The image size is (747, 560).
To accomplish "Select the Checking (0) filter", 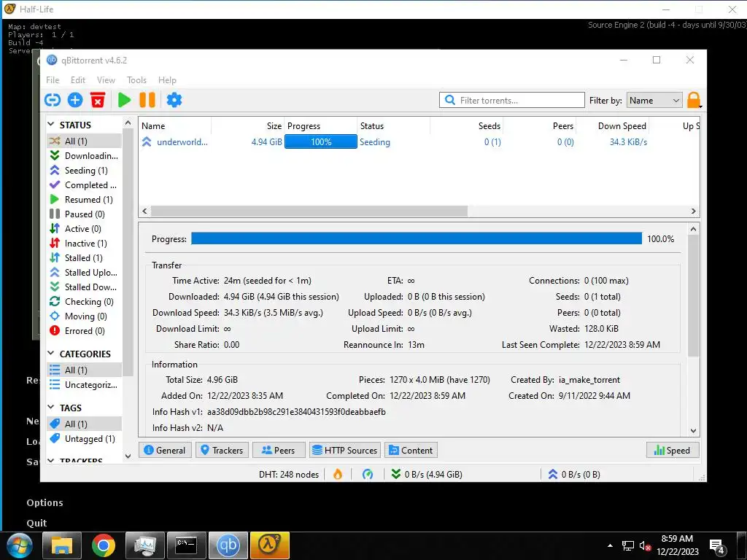I will coord(84,302).
